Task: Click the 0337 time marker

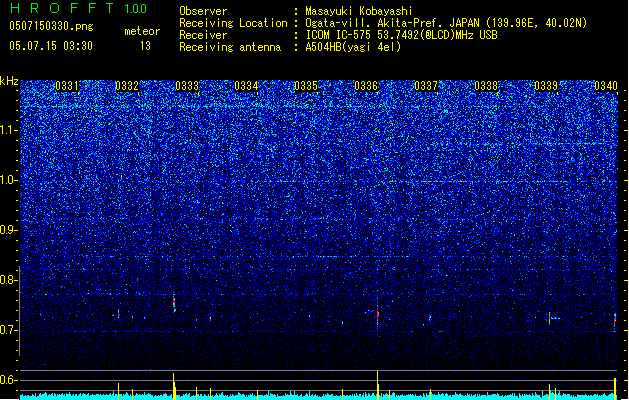Action: pos(426,86)
